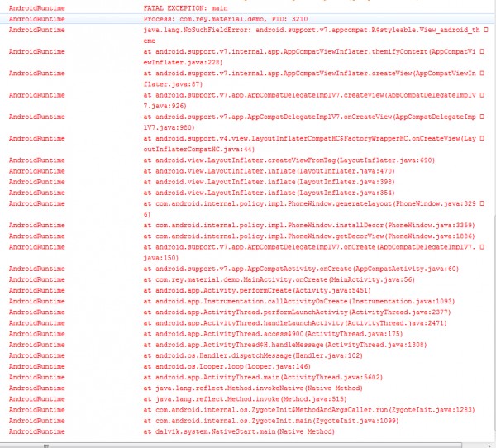Click the LayoutInflater.inflate (LayoutInflater.java:398) line
The height and width of the screenshot is (448, 496).
[x=269, y=182]
